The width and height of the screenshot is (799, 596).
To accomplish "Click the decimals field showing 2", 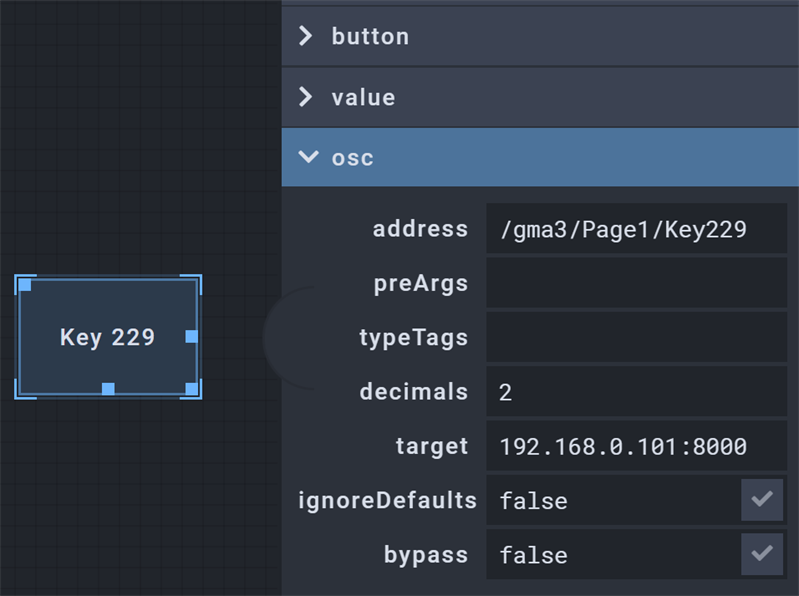I will coord(636,392).
